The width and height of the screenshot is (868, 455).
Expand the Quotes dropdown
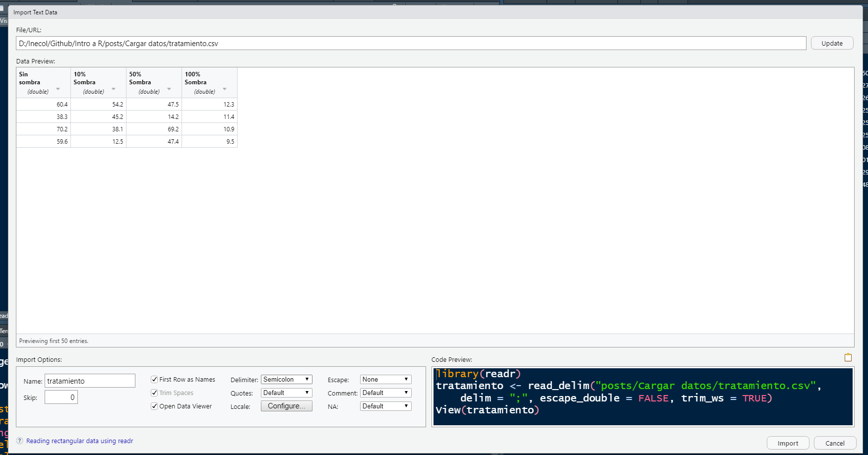pyautogui.click(x=286, y=393)
